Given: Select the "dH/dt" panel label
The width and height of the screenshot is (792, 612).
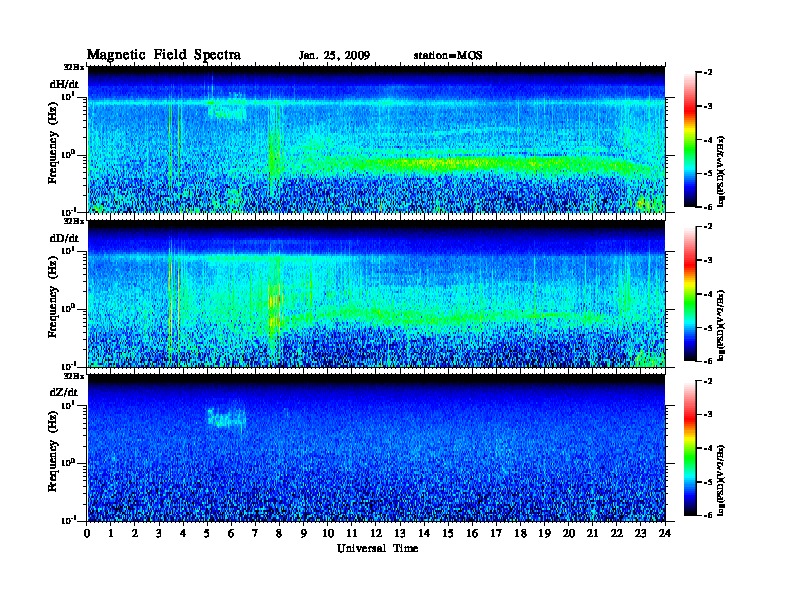Looking at the screenshot, I should 64,84.
